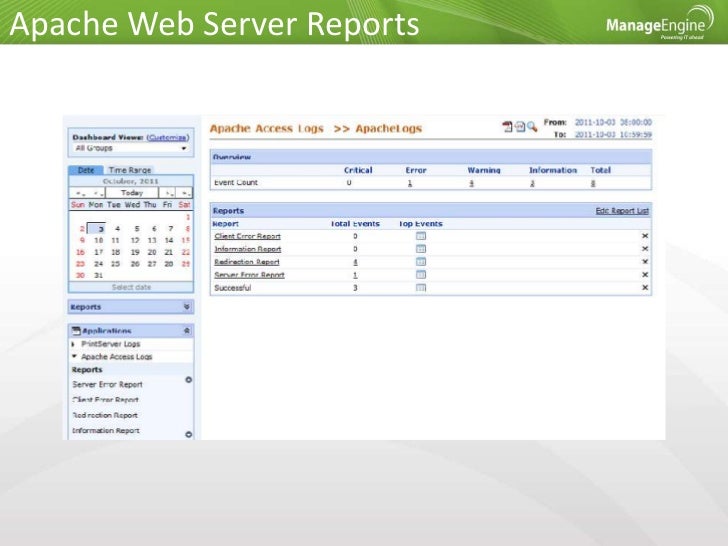Remove Client Error Report row with X

[x=645, y=236]
